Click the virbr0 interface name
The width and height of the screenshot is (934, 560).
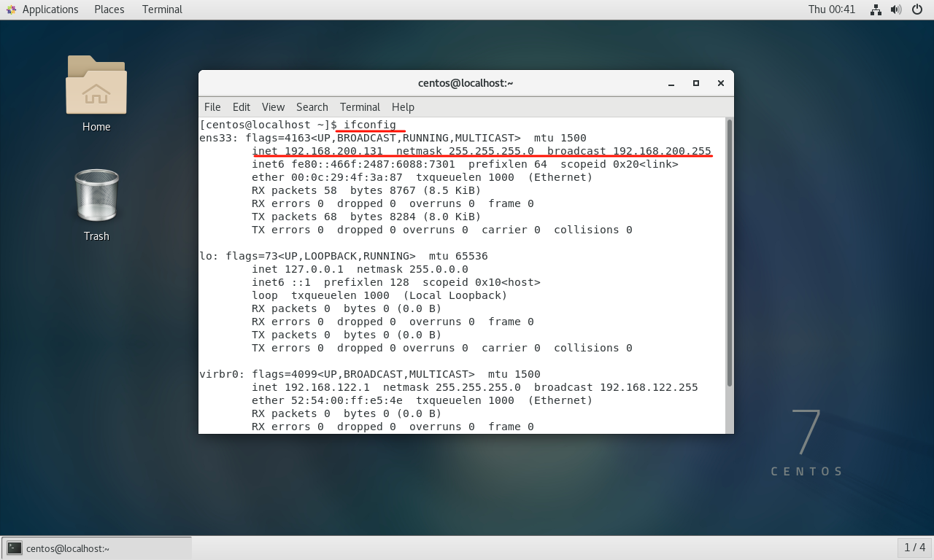219,374
